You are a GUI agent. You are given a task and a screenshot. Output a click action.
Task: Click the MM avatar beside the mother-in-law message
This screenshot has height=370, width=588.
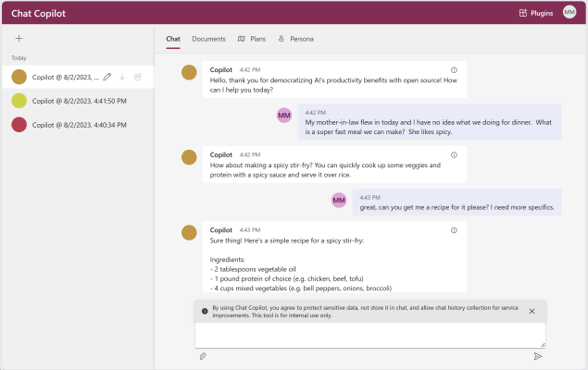coord(284,115)
